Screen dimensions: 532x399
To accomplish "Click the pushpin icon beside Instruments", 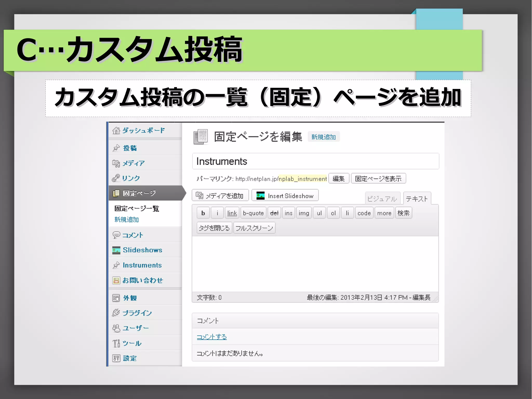I will (x=116, y=265).
